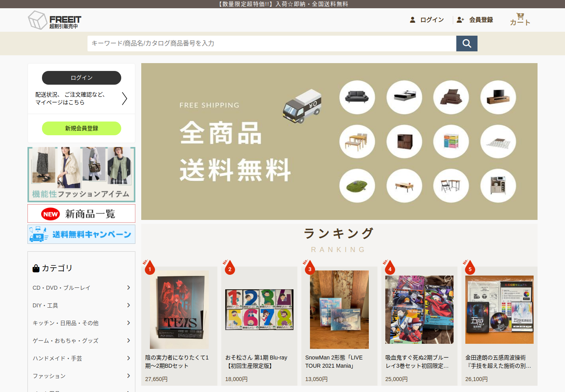Screen dimensions: 565x392
Task: Click the おそ松さん 第1期 Blu-ray title
Action: click(x=256, y=362)
